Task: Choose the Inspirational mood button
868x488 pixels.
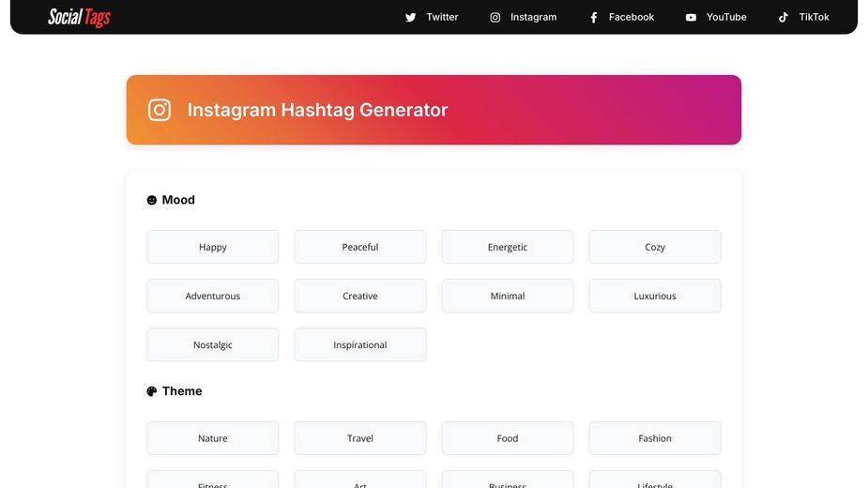Action: pos(360,344)
